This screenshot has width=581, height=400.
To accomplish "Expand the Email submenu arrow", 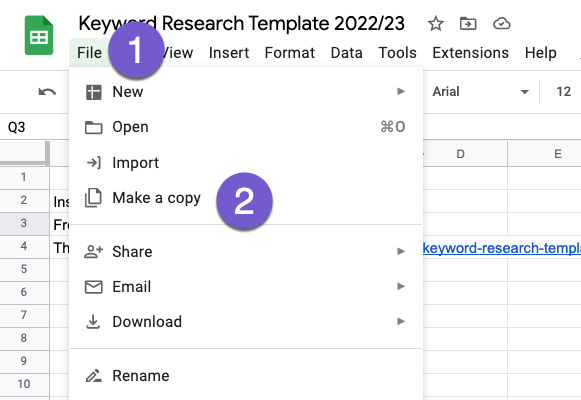I will pyautogui.click(x=401, y=286).
